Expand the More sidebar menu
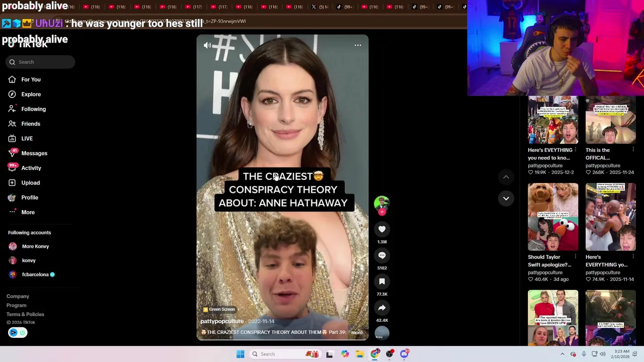Viewport: 644px width, 362px height. (x=28, y=212)
